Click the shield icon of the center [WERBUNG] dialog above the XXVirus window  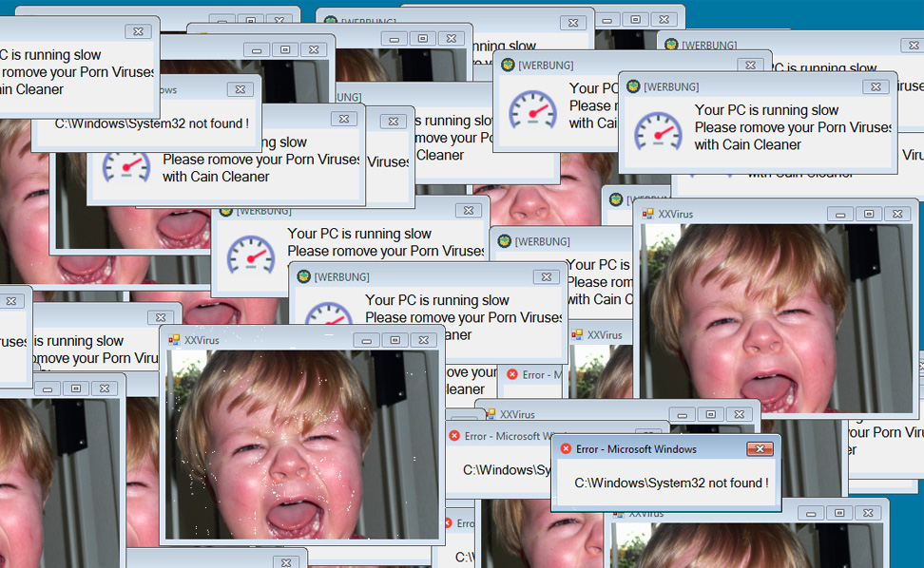coord(303,276)
